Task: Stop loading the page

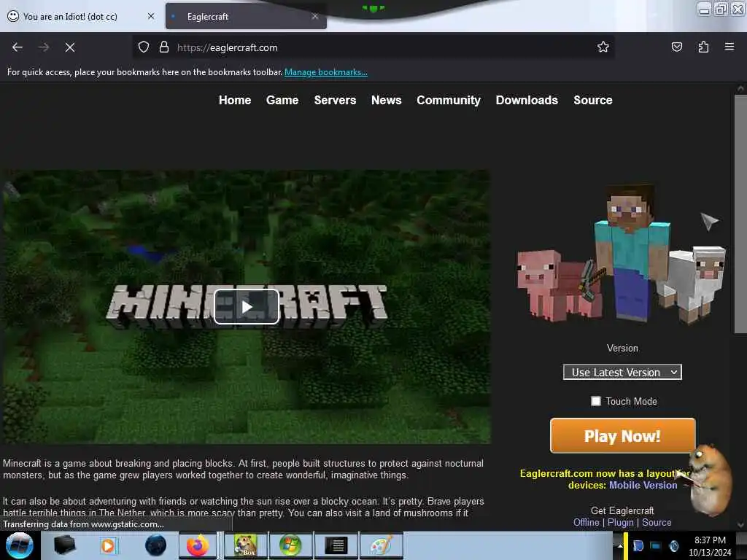Action: [70, 47]
